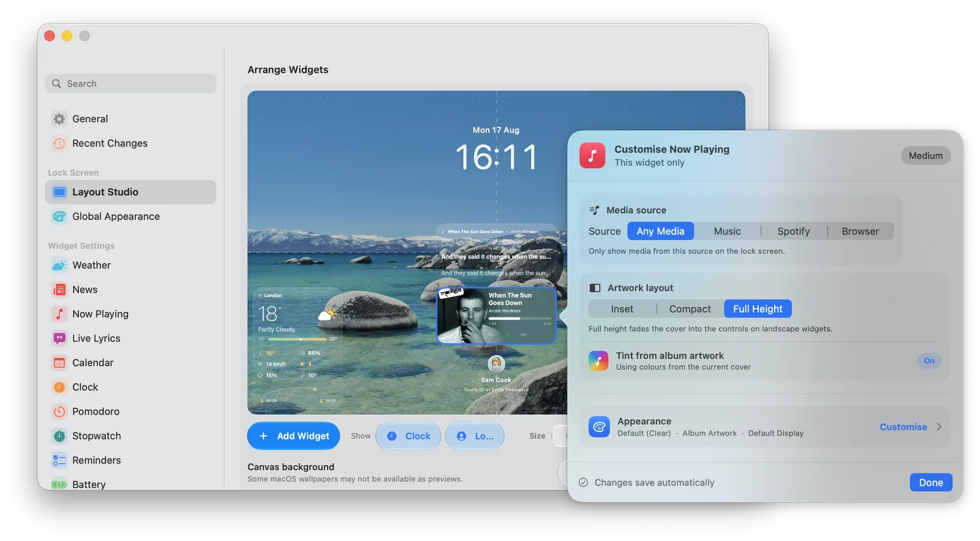Click the Pomodoro timer icon

click(59, 412)
